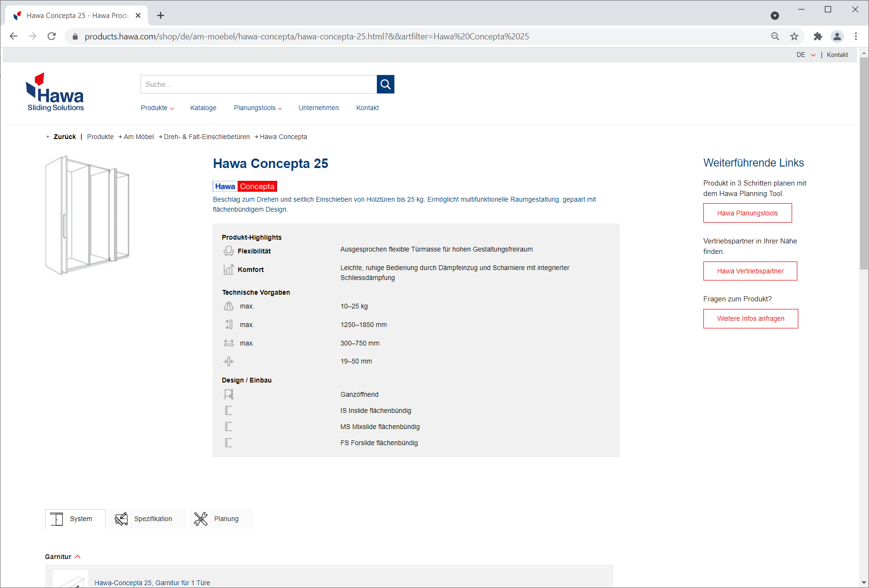Click the Produkte breadcrumb link
The height and width of the screenshot is (588, 869).
point(100,137)
